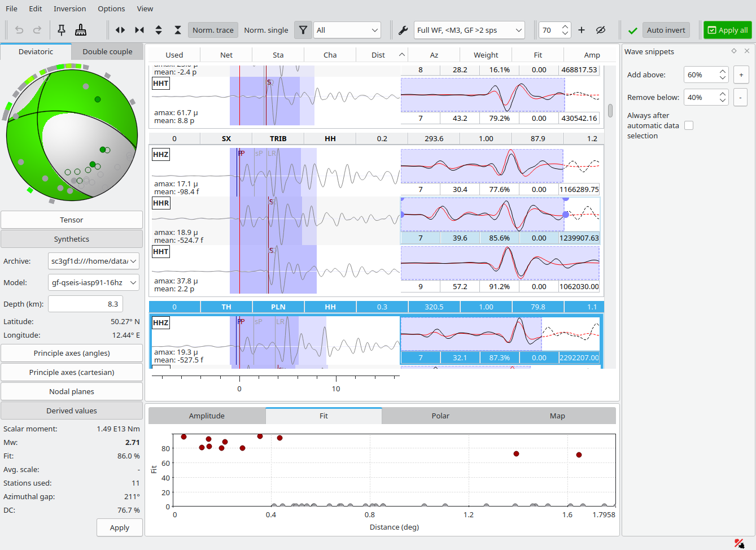This screenshot has width=756, height=550.
Task: Open the Inversion menu
Action: [x=69, y=8]
